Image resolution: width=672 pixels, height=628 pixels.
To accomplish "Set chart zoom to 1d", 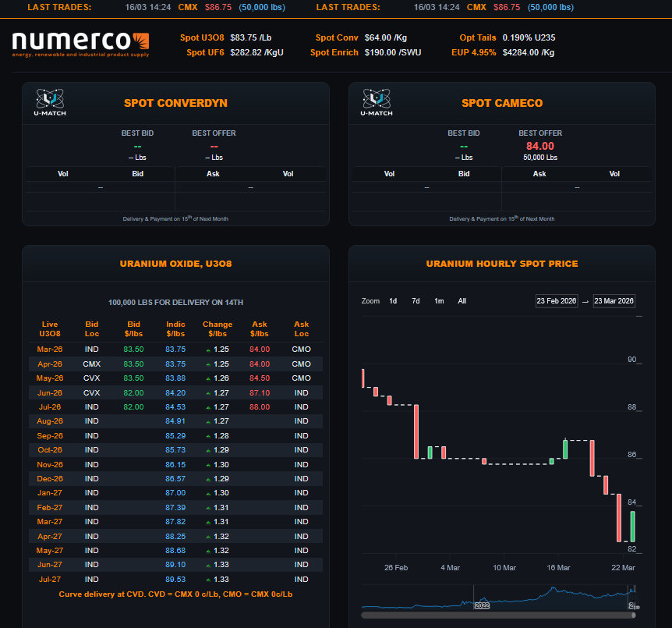I will (393, 301).
